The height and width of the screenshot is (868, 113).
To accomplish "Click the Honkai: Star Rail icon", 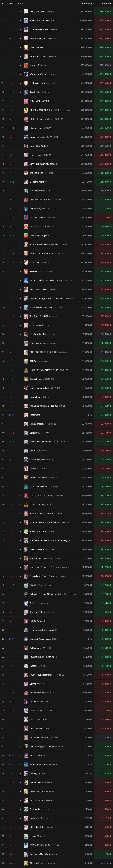I will pos(26,38).
